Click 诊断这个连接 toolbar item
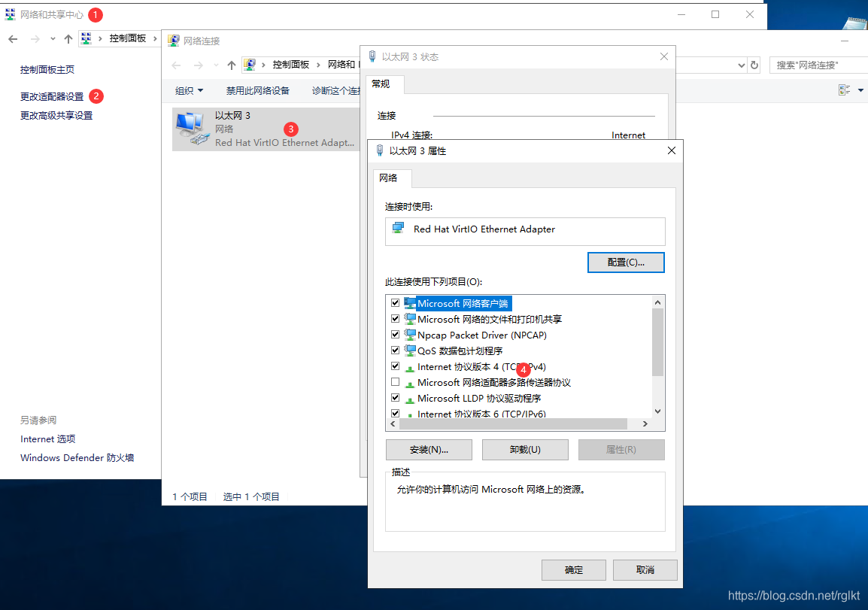The width and height of the screenshot is (868, 610). click(x=336, y=91)
